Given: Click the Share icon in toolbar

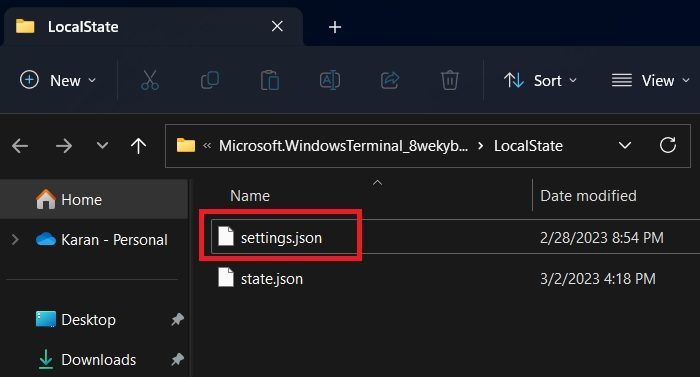Looking at the screenshot, I should click(390, 80).
